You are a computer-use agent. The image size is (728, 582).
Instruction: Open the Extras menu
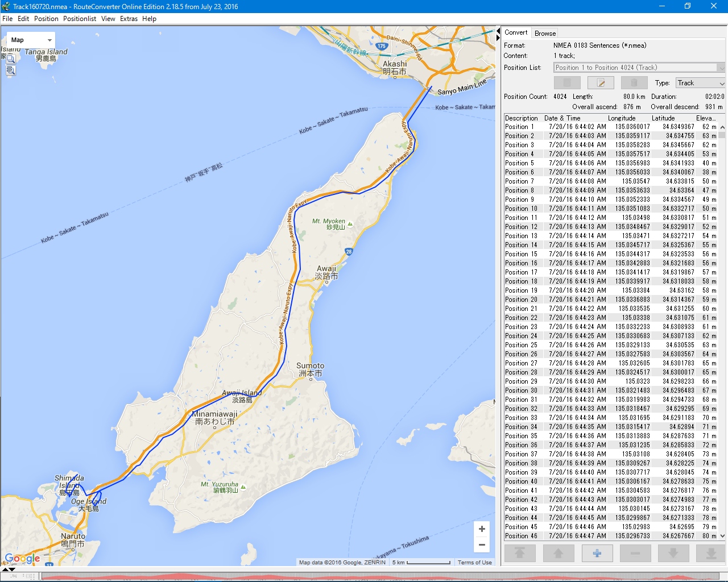tap(129, 19)
